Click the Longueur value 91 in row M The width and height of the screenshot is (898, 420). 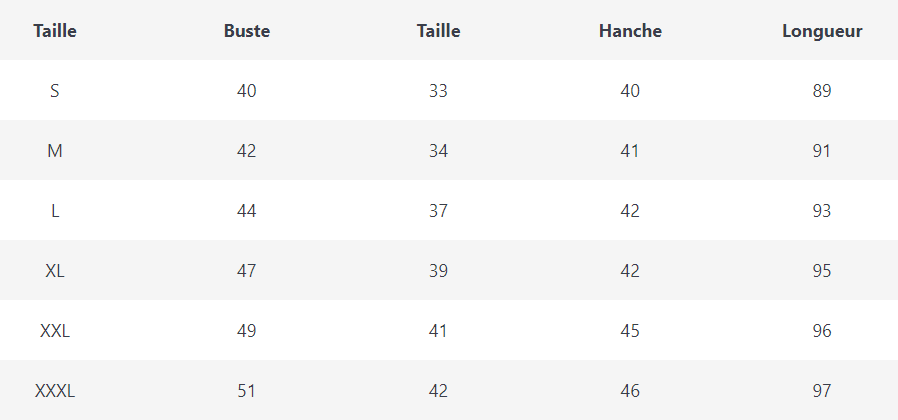(822, 151)
